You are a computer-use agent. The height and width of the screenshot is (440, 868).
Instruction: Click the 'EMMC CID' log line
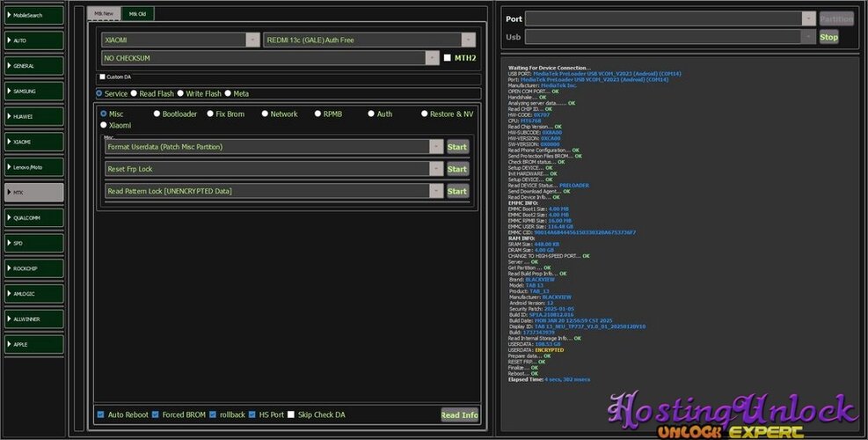point(572,232)
